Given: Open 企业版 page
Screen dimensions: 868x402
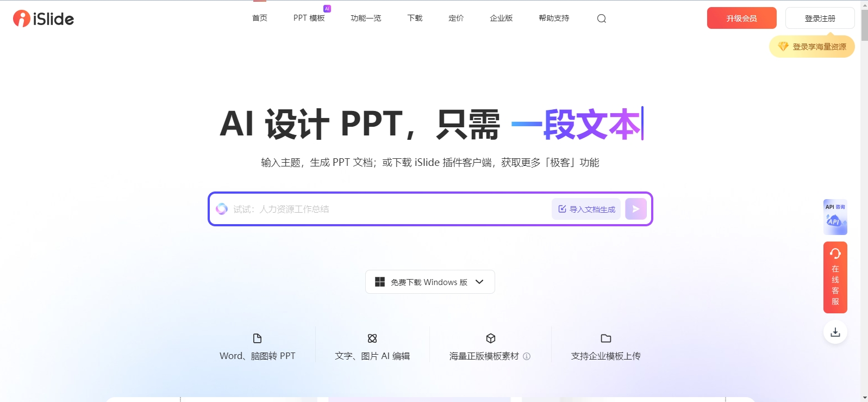Looking at the screenshot, I should (x=501, y=18).
